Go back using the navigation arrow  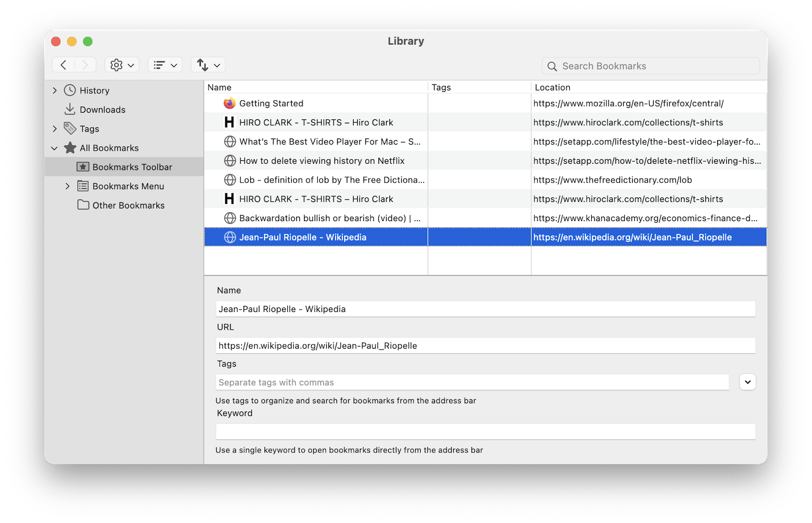[63, 64]
